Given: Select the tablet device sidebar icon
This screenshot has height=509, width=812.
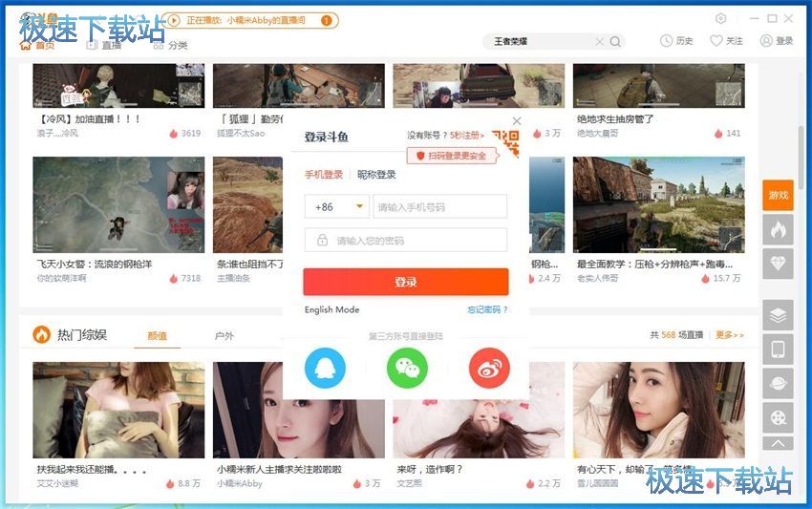Looking at the screenshot, I should click(x=778, y=349).
